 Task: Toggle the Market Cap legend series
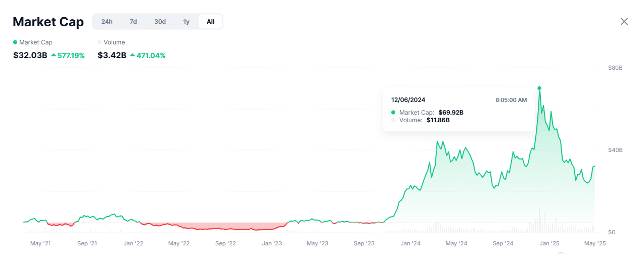33,42
